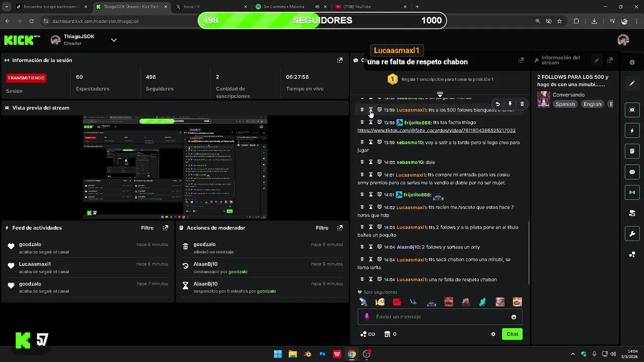This screenshot has width=644, height=362.
Task: Click trash icon on 'voy a salir' message
Action: [362, 142]
